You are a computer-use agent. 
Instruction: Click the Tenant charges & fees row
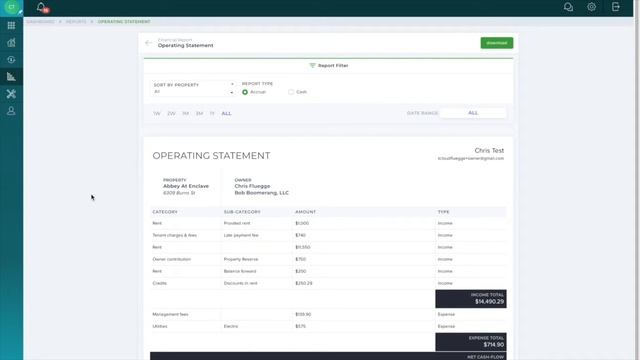329,236
